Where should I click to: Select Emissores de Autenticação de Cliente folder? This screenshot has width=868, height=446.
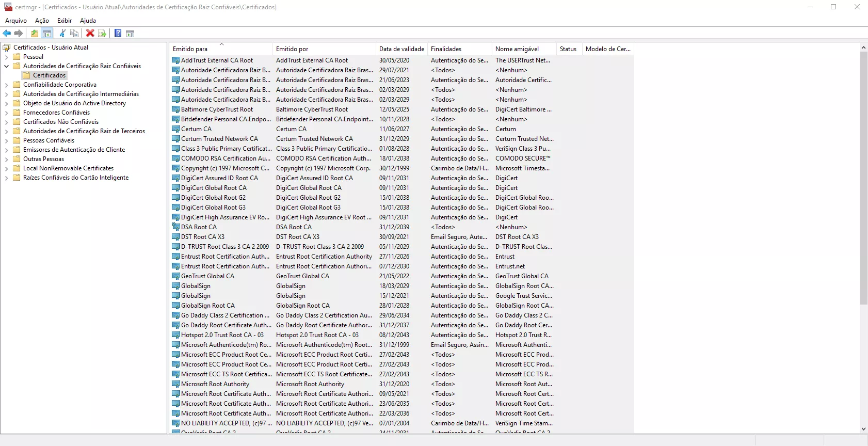(x=74, y=150)
